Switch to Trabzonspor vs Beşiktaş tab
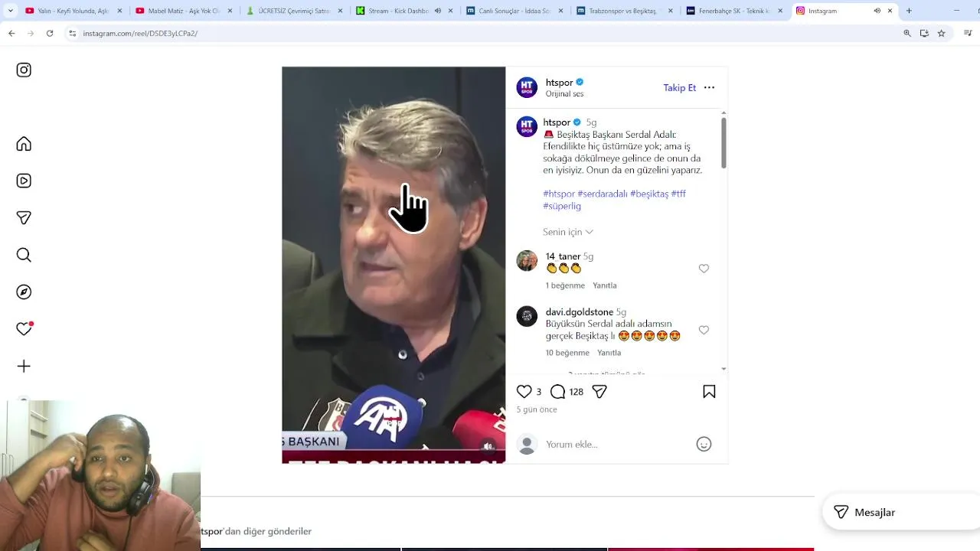Screen dimensions: 980x551 pyautogui.click(x=625, y=11)
